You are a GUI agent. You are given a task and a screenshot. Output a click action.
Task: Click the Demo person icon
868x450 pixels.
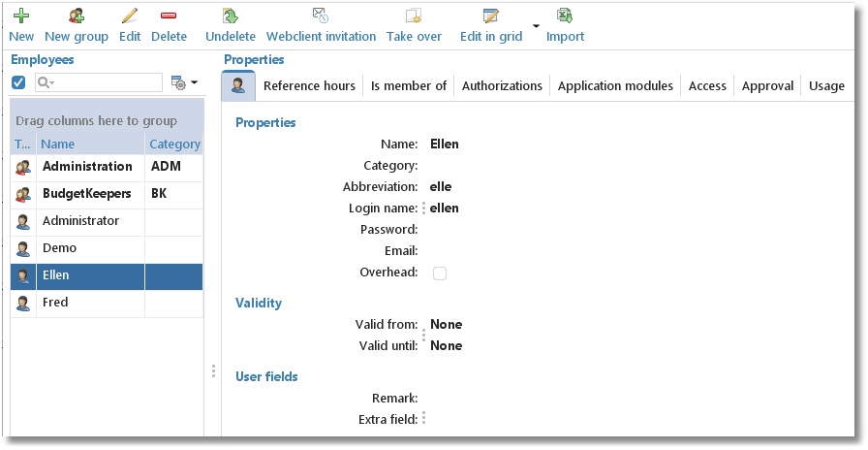click(23, 249)
